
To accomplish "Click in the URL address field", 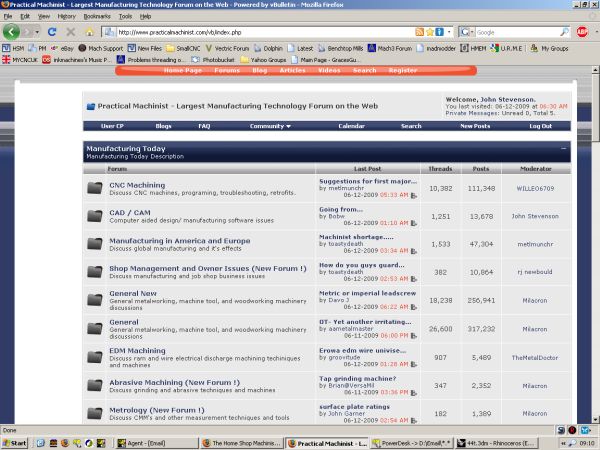I will tap(265, 33).
